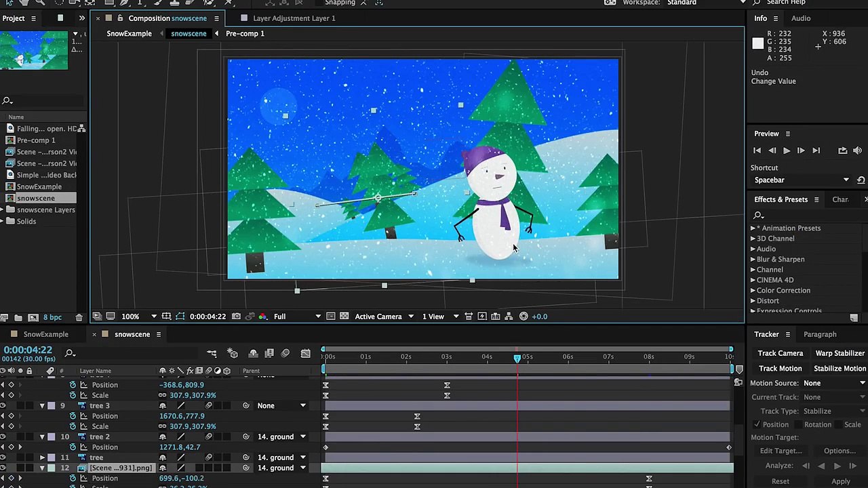Click the Track Motion button
The height and width of the screenshot is (488, 868).
781,369
